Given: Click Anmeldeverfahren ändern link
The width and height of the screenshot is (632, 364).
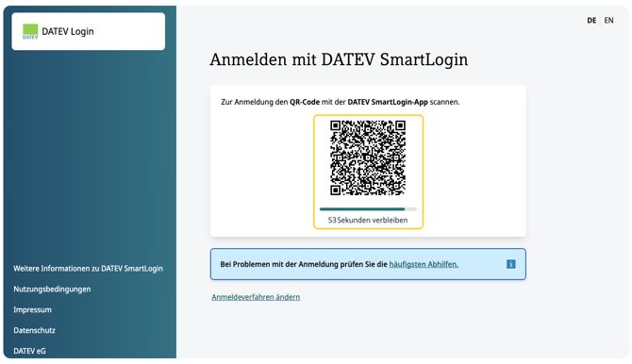Looking at the screenshot, I should pos(256,297).
